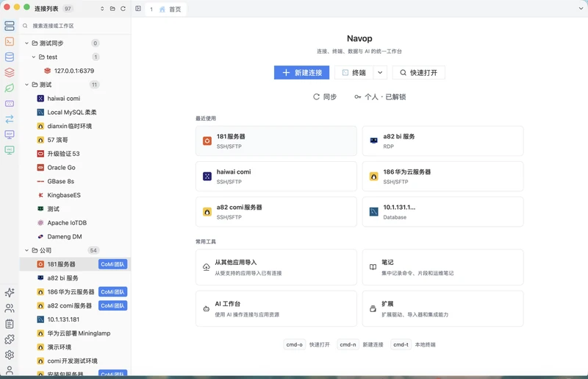
Task: Collapse the 测试同步 folder
Action: (x=26, y=43)
